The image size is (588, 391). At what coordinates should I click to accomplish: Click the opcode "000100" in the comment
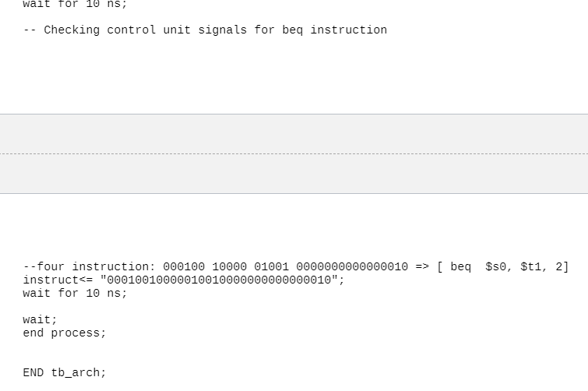click(184, 267)
